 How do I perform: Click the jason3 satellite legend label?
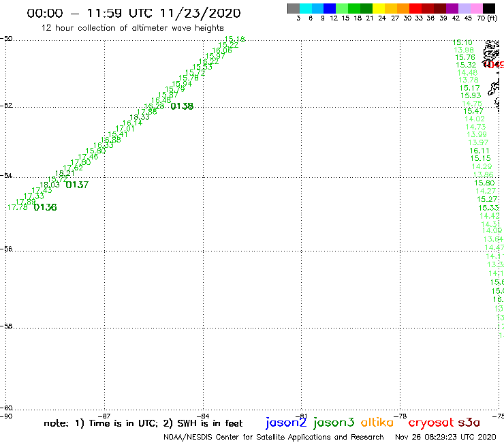334,423
